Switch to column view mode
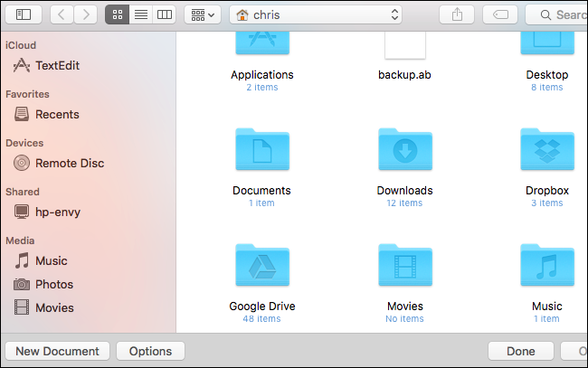 tap(164, 14)
